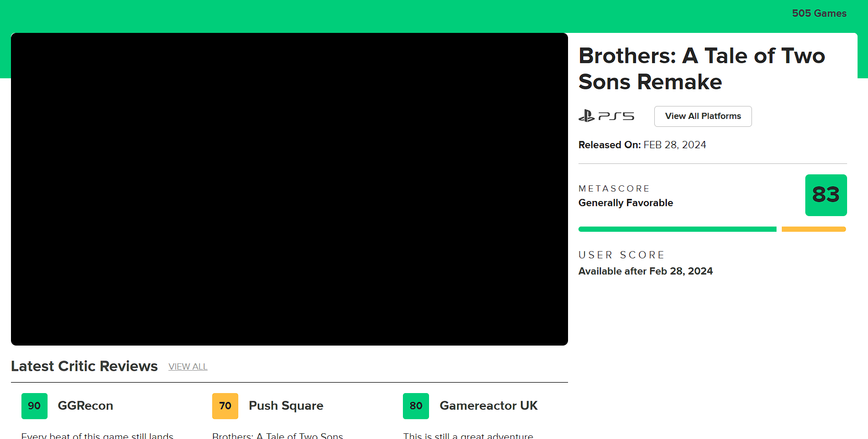Click the VIEW ALL reviews link

coord(188,366)
